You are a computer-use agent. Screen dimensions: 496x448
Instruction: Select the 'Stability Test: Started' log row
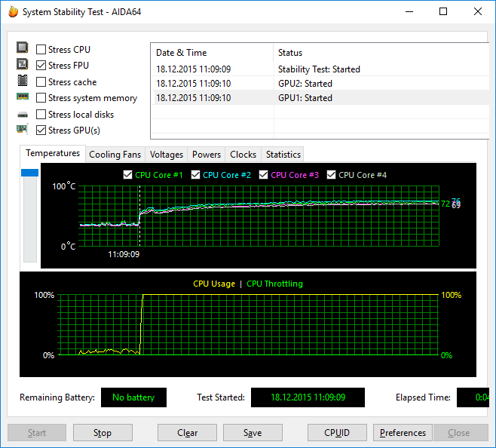click(x=320, y=69)
